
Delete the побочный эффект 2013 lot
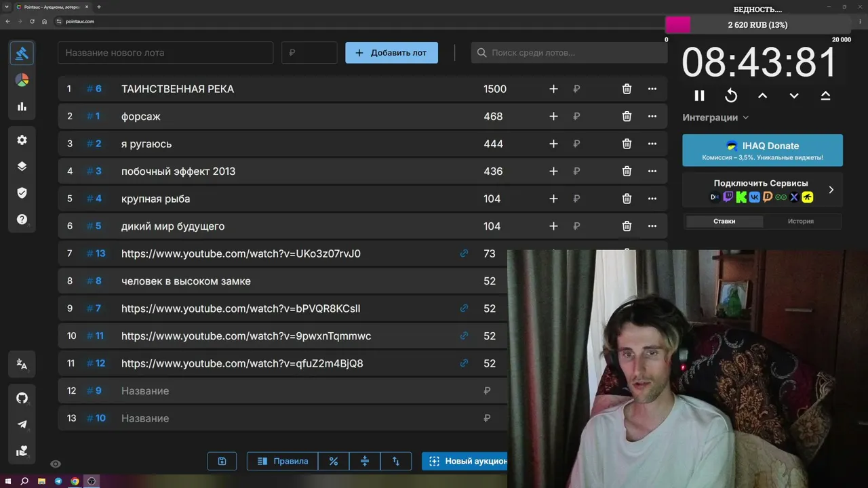(627, 171)
